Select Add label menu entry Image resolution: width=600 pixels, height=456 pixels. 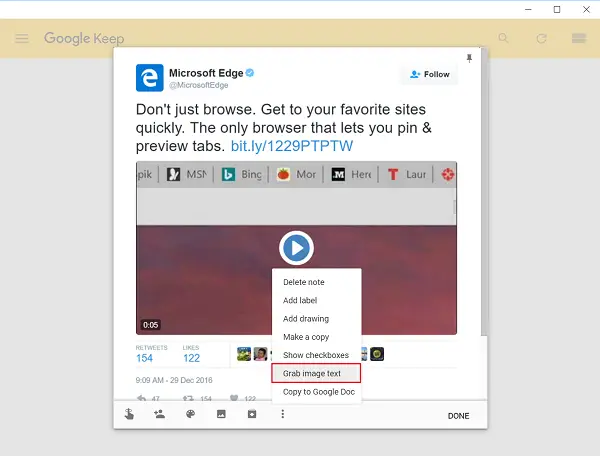click(316, 300)
